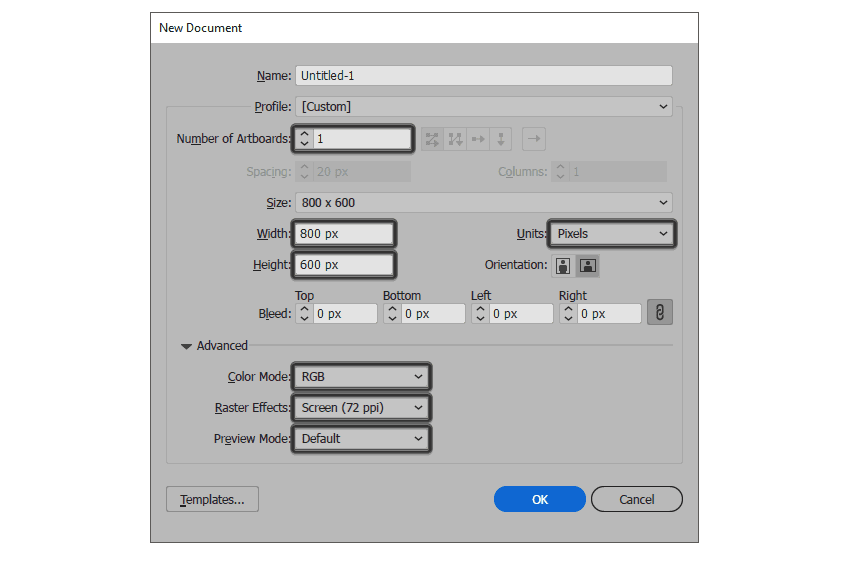
Task: Click the Right bleed stepper arrows
Action: pos(568,313)
